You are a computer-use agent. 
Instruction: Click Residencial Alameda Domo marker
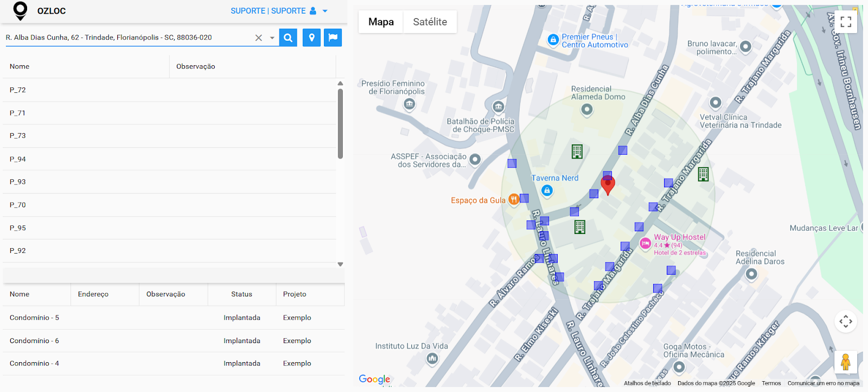point(586,110)
